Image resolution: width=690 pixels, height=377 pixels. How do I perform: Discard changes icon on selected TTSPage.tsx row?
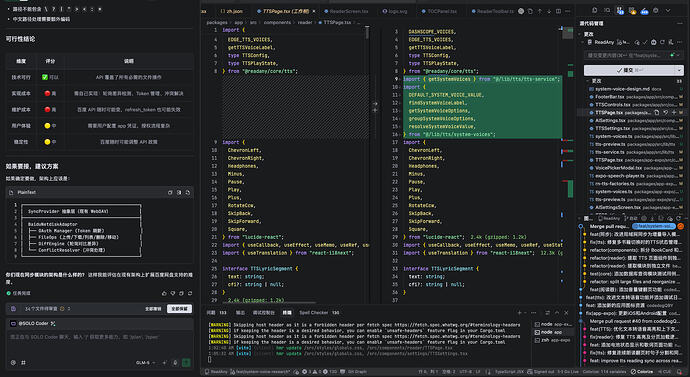click(665, 113)
